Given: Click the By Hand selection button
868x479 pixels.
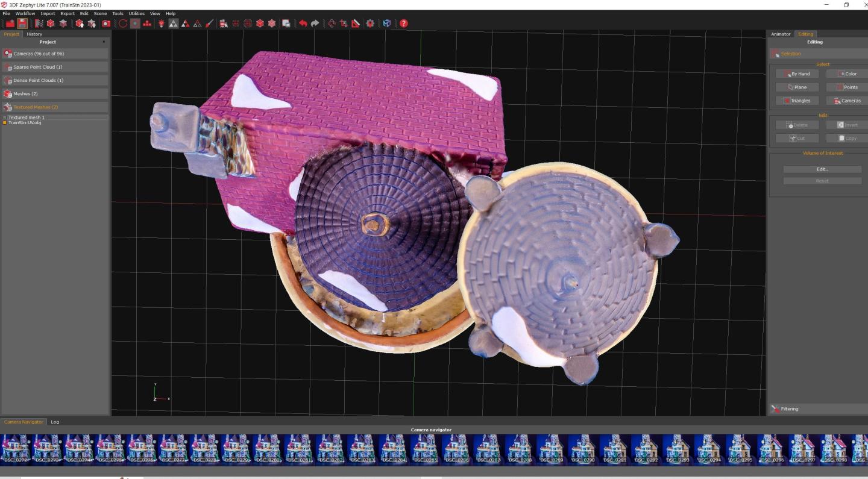Looking at the screenshot, I should pos(797,74).
